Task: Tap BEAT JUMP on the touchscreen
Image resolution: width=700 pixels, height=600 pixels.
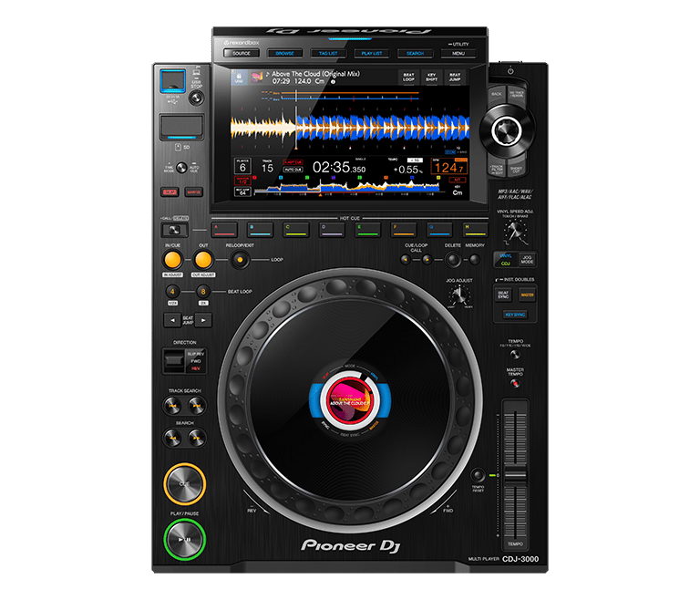Action: 455,77
